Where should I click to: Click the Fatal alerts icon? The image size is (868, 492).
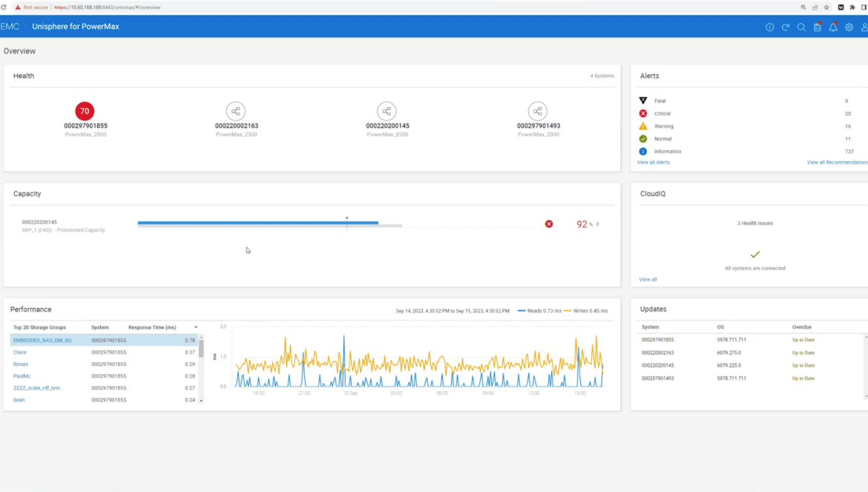click(642, 101)
